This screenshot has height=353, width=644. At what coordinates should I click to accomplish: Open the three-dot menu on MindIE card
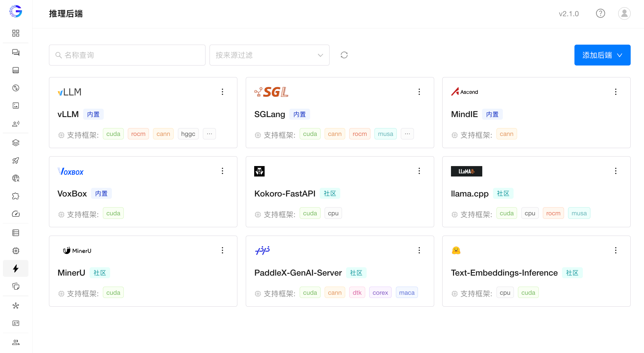tap(616, 92)
